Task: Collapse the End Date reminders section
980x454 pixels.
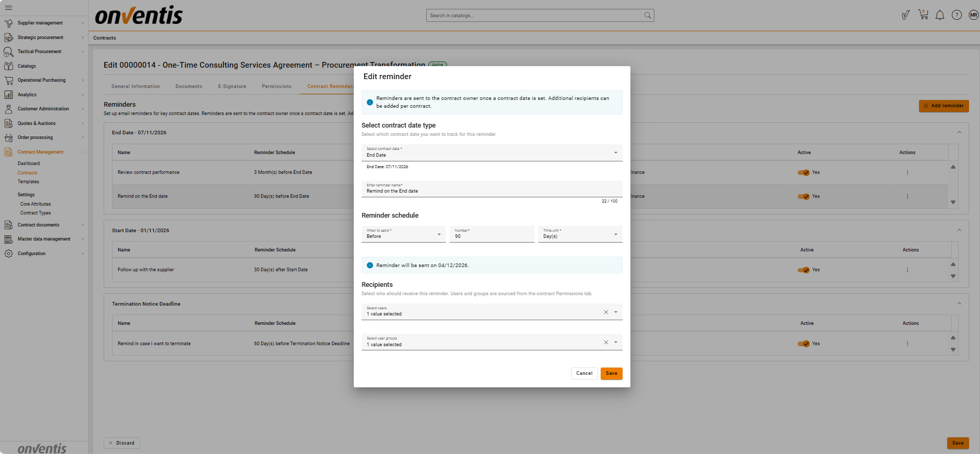Action: [959, 132]
